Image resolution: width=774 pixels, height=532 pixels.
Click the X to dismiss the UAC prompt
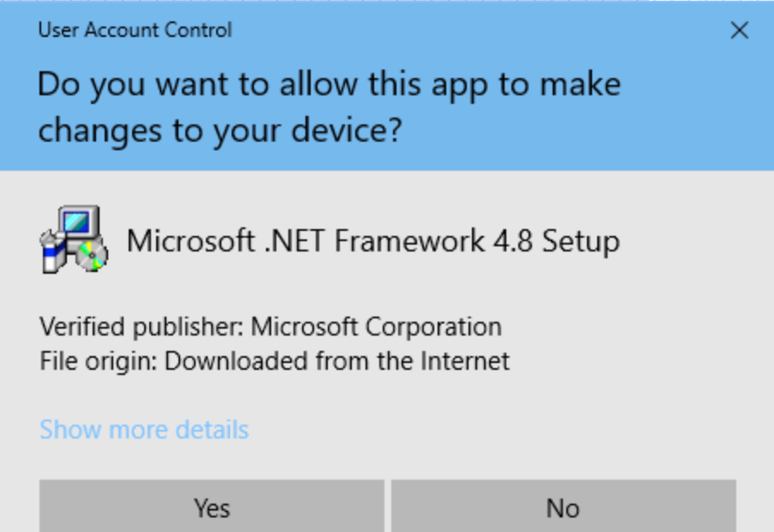tap(739, 30)
